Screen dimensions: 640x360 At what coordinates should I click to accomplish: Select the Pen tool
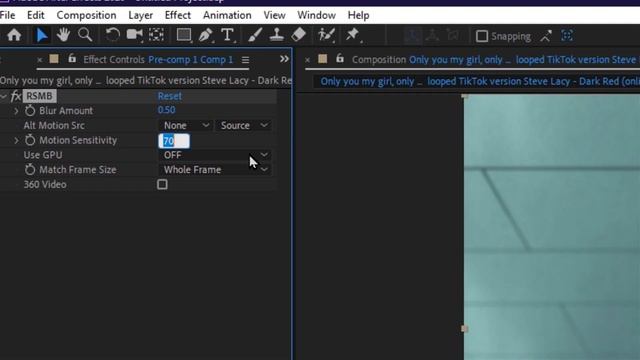pyautogui.click(x=206, y=35)
